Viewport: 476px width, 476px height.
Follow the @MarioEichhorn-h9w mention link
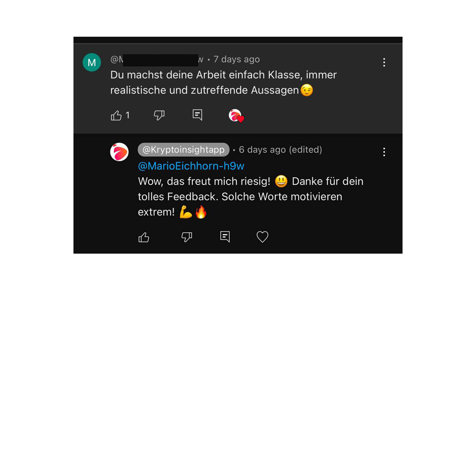pyautogui.click(x=191, y=166)
